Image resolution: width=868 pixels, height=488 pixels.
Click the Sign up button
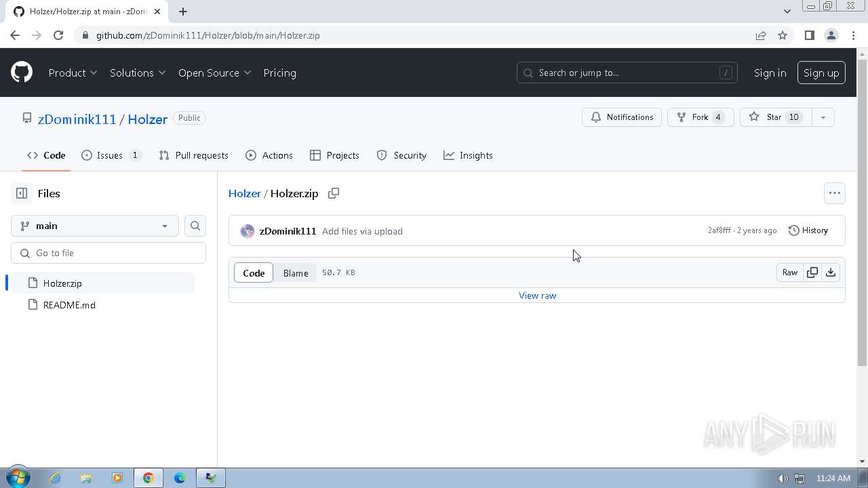pyautogui.click(x=821, y=73)
